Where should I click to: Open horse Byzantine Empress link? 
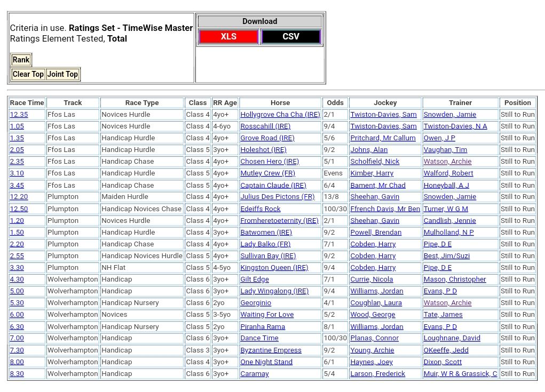(x=271, y=350)
